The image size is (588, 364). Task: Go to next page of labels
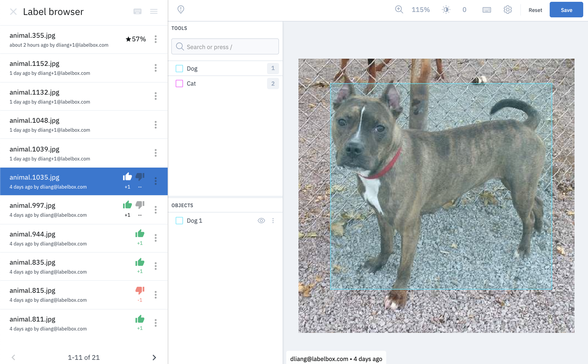click(154, 357)
